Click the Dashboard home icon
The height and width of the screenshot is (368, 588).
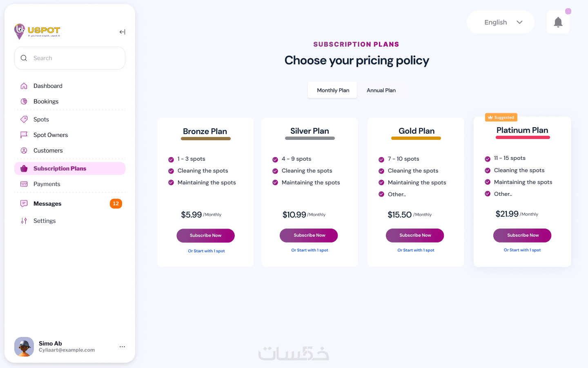pos(24,86)
